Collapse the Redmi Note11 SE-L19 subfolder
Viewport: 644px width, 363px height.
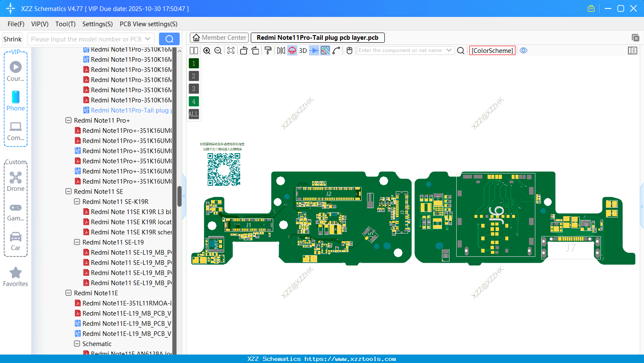point(77,242)
